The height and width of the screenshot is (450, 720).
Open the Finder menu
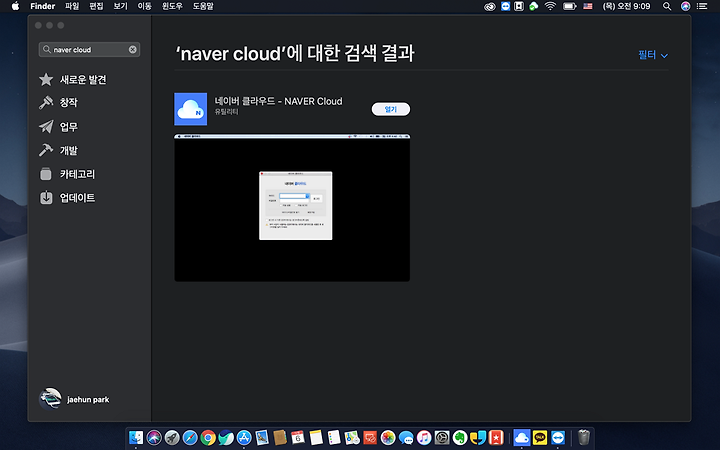[x=43, y=6]
